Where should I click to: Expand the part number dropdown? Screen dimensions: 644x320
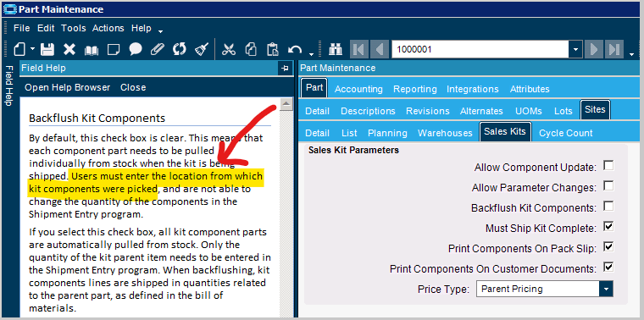(x=575, y=50)
